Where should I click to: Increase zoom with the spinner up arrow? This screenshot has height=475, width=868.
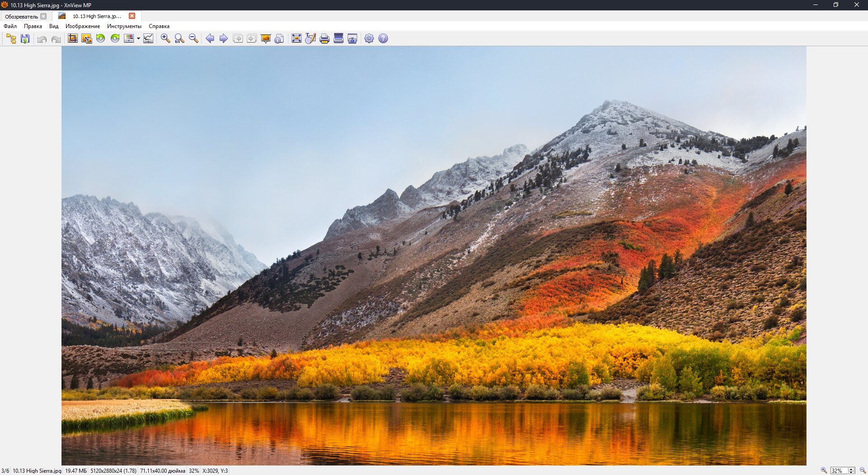tap(851, 469)
